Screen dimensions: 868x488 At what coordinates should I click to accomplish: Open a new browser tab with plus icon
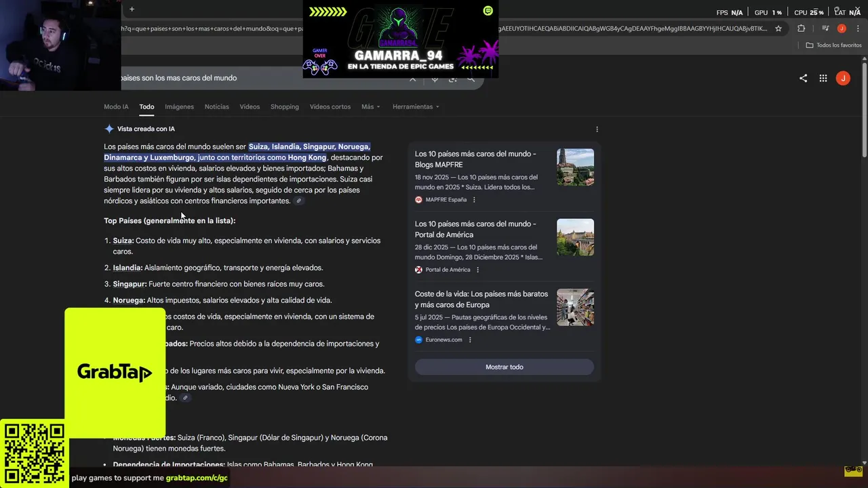132,9
